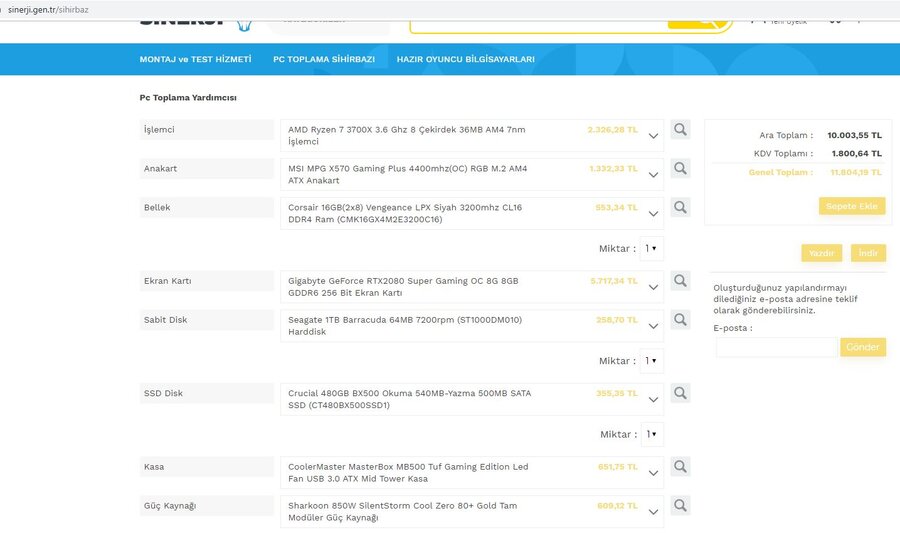Open HAZIR OYUNCU BİLGİSAYARLARI menu item
900x533 pixels.
click(465, 59)
